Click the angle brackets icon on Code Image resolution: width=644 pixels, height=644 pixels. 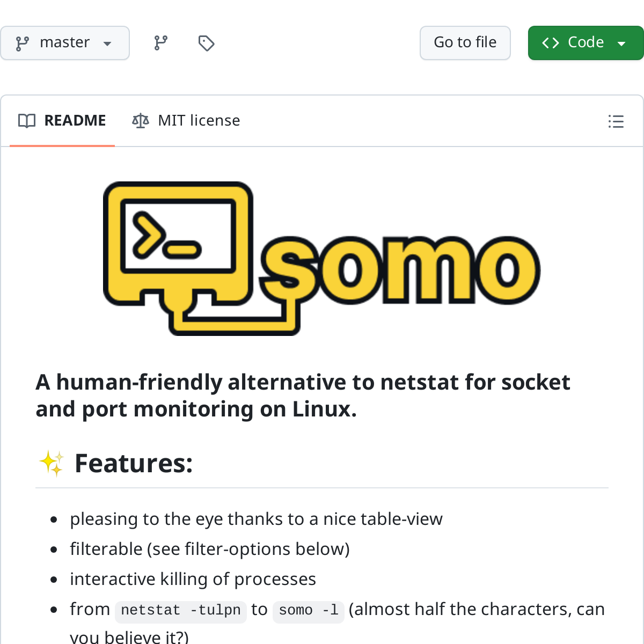(551, 43)
